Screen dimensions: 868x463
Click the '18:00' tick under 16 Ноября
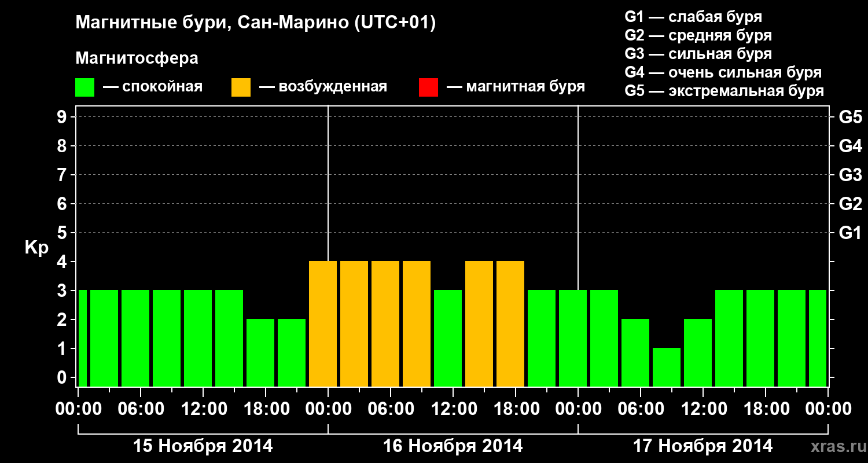(516, 409)
